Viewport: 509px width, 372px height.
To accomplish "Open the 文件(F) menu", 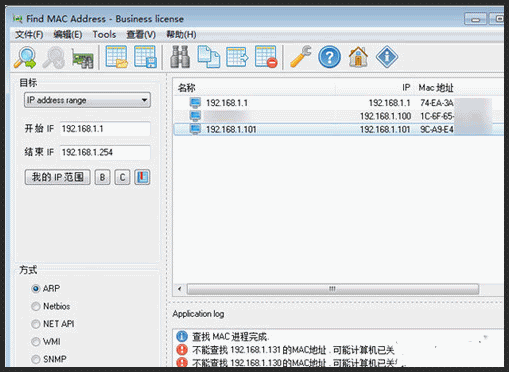I will [29, 34].
